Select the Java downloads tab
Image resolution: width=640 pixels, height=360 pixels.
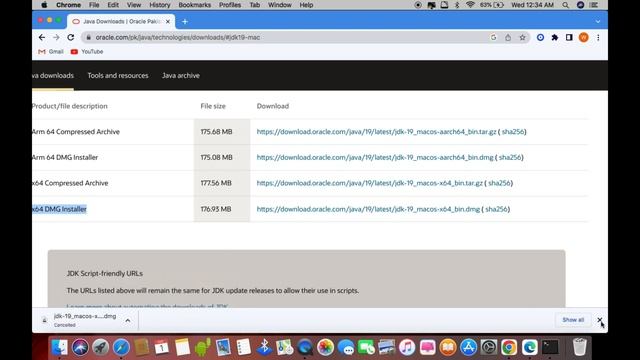tap(53, 76)
